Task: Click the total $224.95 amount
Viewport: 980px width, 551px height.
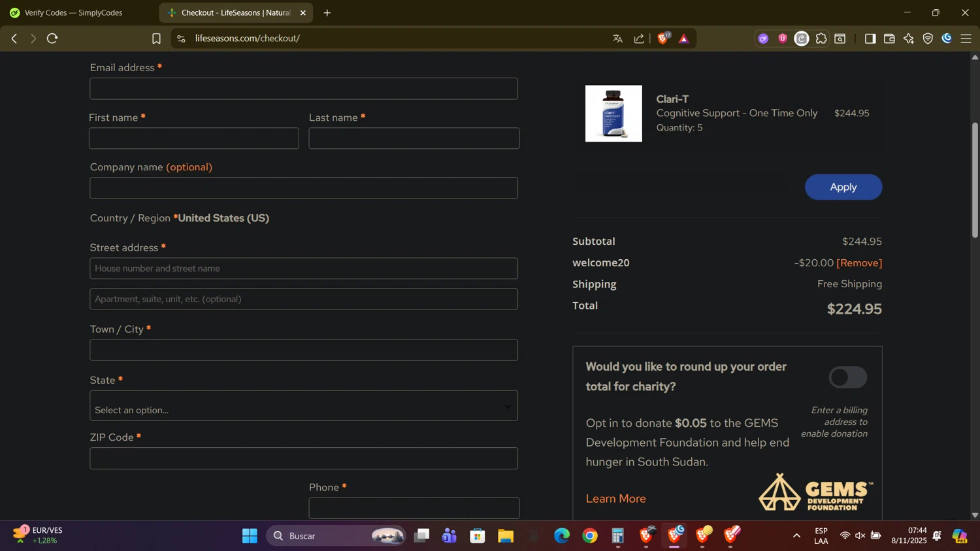Action: click(855, 309)
